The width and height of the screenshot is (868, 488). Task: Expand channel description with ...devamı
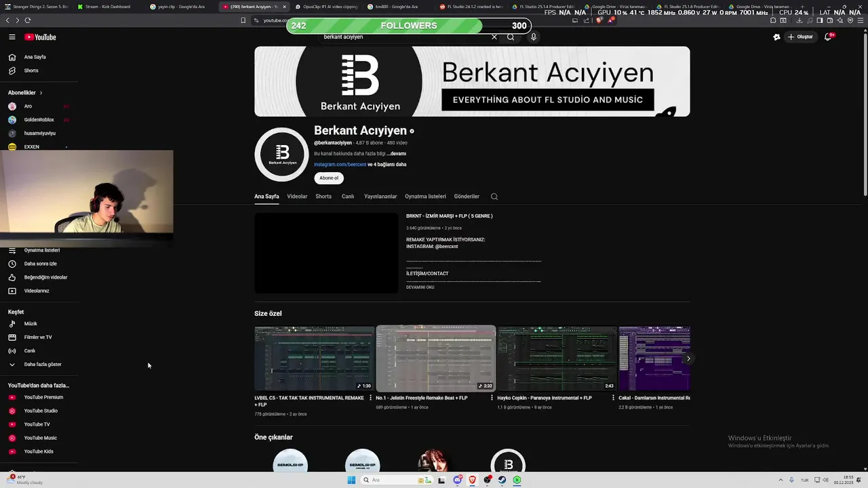pos(397,154)
